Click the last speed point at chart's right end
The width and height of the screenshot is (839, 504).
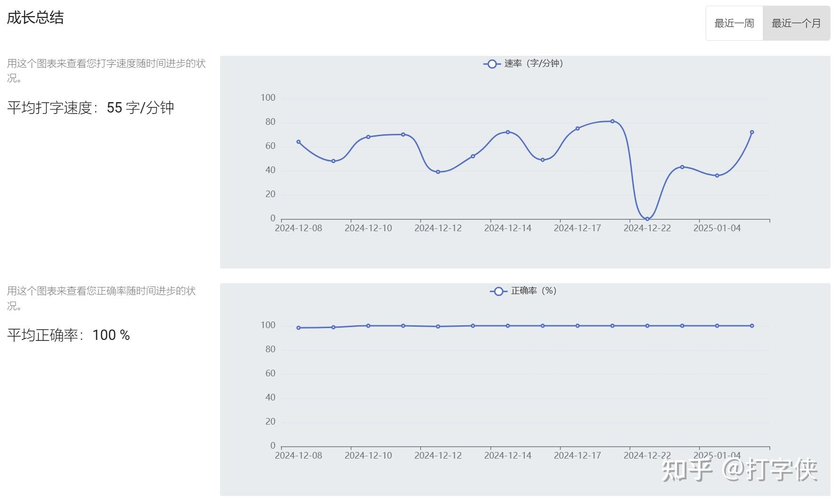coord(752,132)
